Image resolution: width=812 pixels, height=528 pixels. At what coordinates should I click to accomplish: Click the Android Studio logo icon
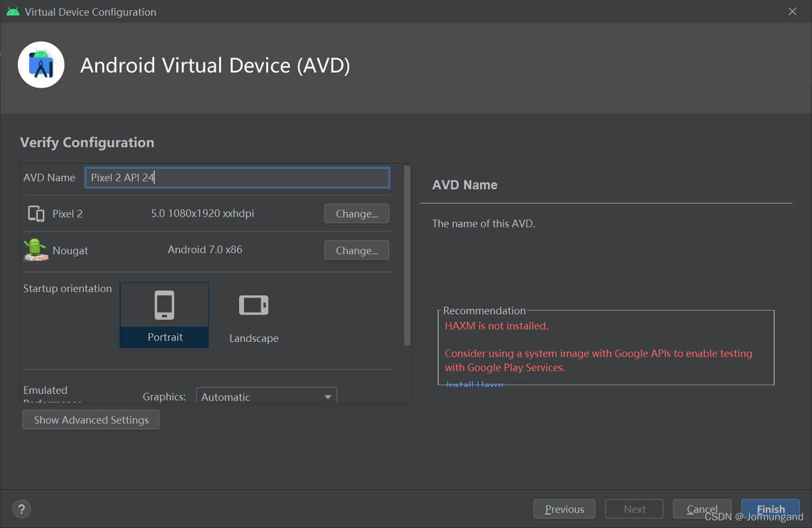(41, 65)
